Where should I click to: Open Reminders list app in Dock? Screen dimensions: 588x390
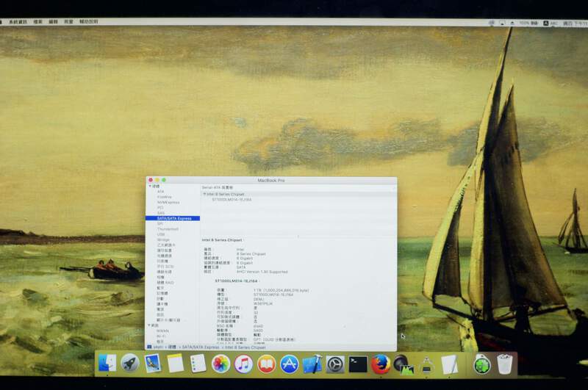tap(198, 364)
